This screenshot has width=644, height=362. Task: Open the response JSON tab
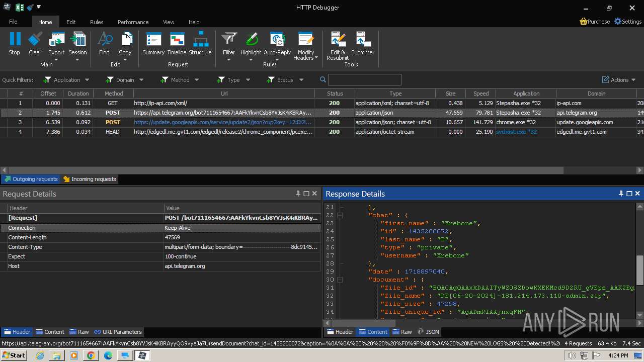coord(428,332)
